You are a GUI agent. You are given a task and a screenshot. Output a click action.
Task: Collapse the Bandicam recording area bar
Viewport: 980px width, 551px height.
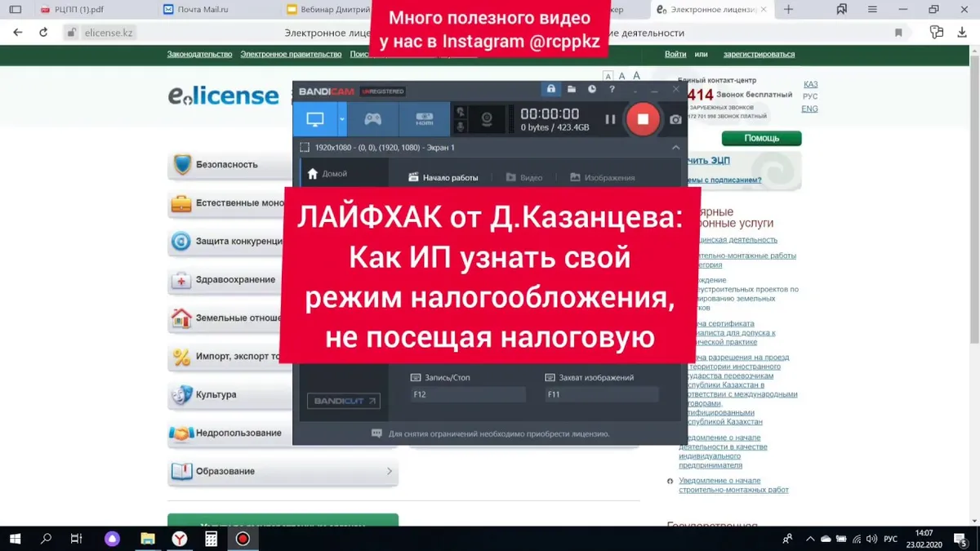[x=675, y=148]
